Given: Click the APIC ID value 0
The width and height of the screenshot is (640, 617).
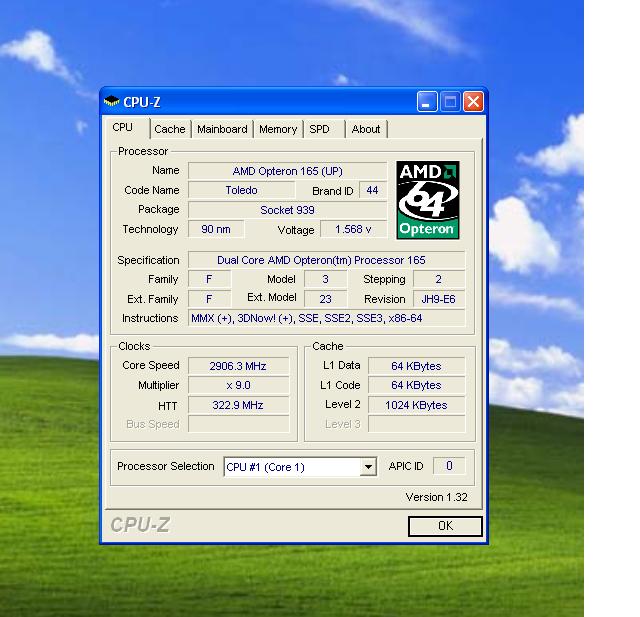Looking at the screenshot, I should coord(449,466).
